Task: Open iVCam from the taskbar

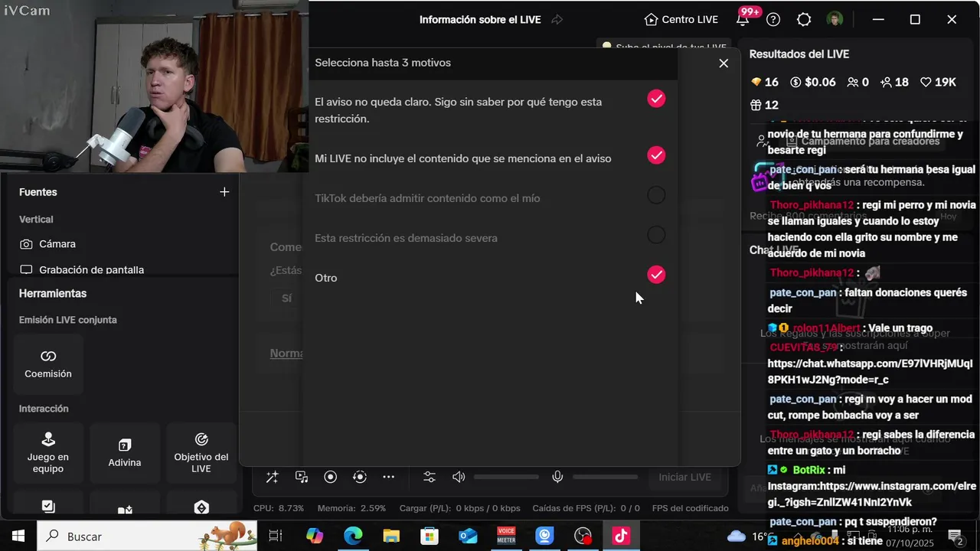Action: 544,536
